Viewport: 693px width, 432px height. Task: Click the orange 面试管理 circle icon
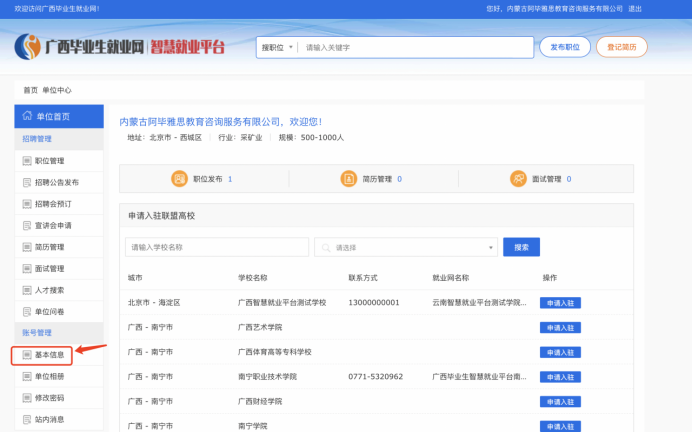518,179
